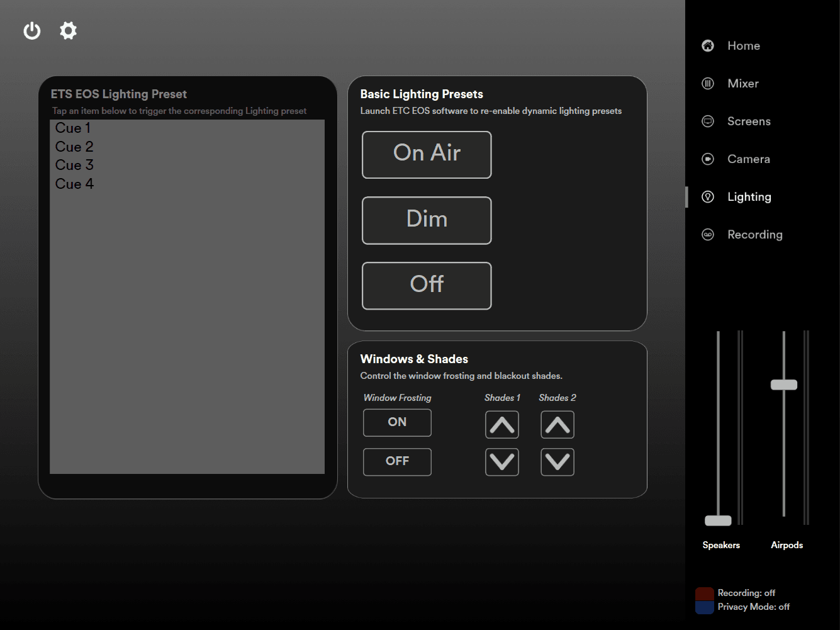Viewport: 840px width, 630px height.
Task: Click the power icon
Action: pyautogui.click(x=32, y=31)
